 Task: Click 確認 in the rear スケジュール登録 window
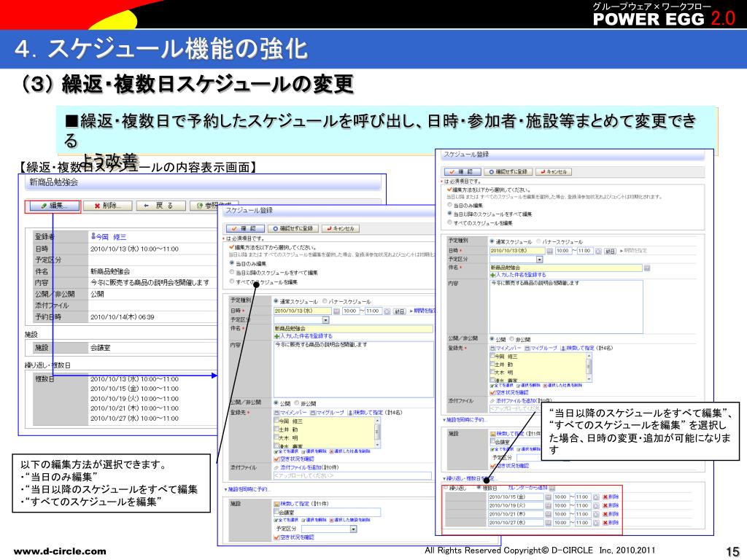(x=247, y=228)
